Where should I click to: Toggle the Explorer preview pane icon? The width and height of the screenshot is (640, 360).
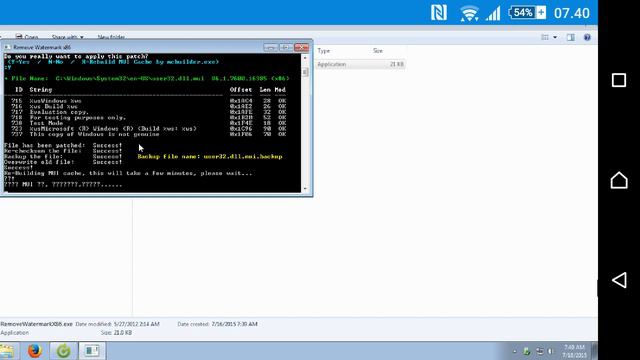click(x=570, y=37)
